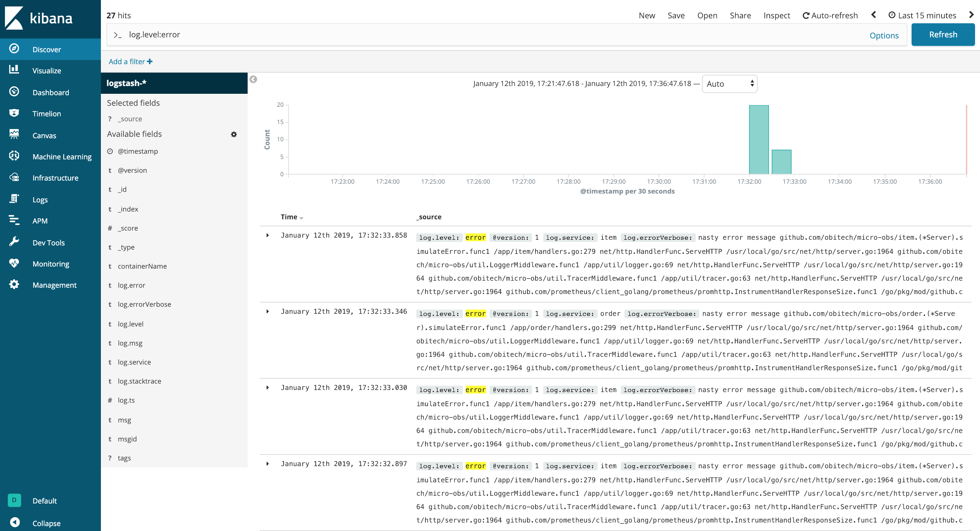Screen dimensions: 980x531
Task: Select the log.error field
Action: click(131, 285)
